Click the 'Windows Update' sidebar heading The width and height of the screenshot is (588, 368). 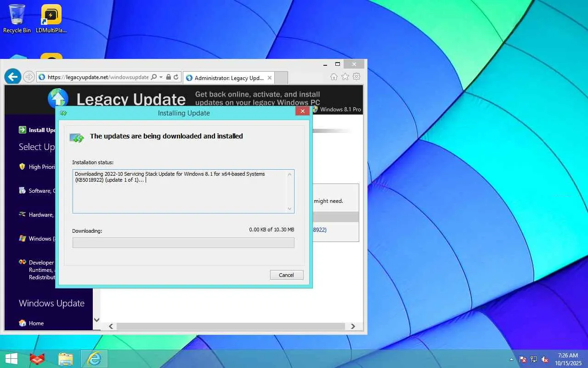[51, 303]
